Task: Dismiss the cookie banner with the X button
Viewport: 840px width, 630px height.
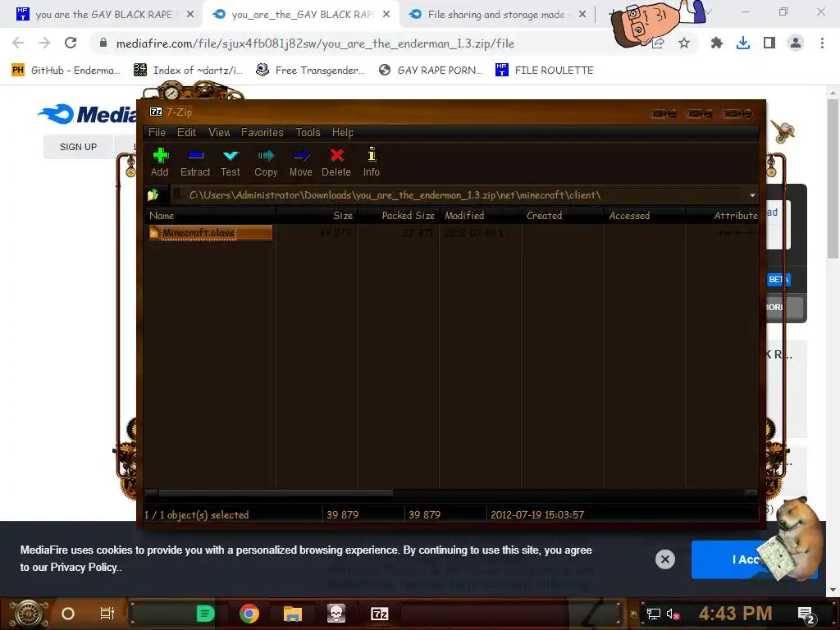Action: point(664,559)
